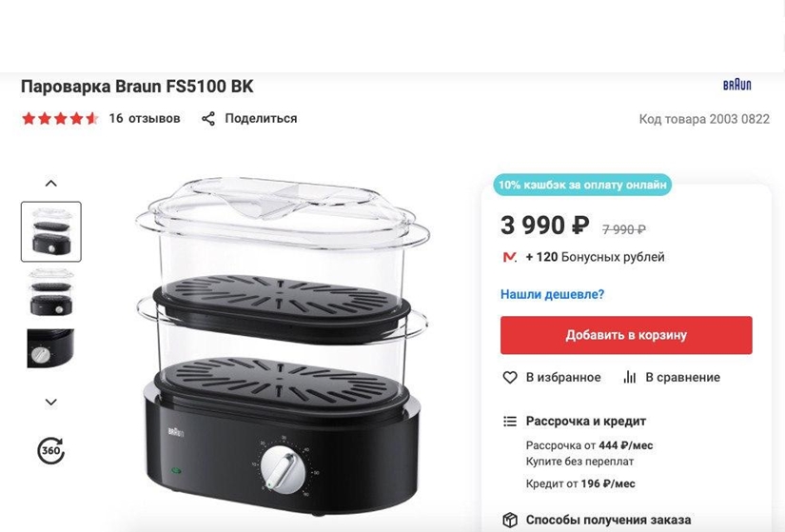Add product to cart with Добавить в корзину
The width and height of the screenshot is (785, 532).
click(x=626, y=335)
